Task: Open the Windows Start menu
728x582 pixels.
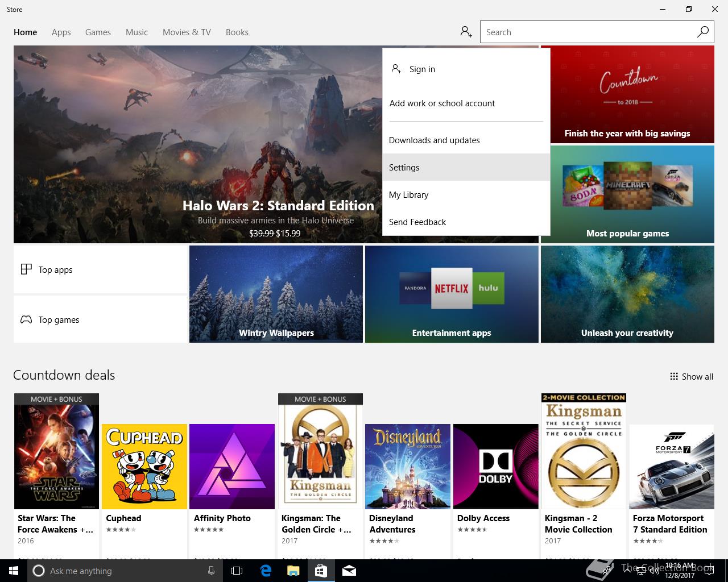Action: 14,571
